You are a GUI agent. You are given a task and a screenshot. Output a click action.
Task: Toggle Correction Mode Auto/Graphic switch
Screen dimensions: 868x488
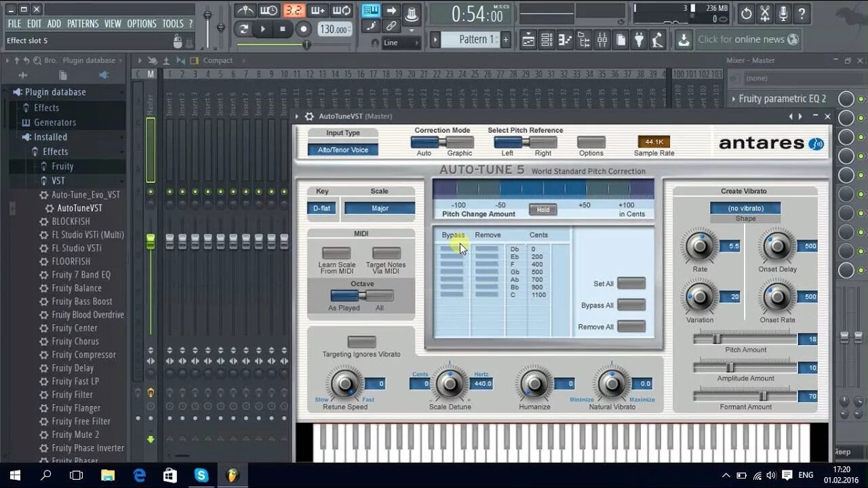tap(442, 142)
